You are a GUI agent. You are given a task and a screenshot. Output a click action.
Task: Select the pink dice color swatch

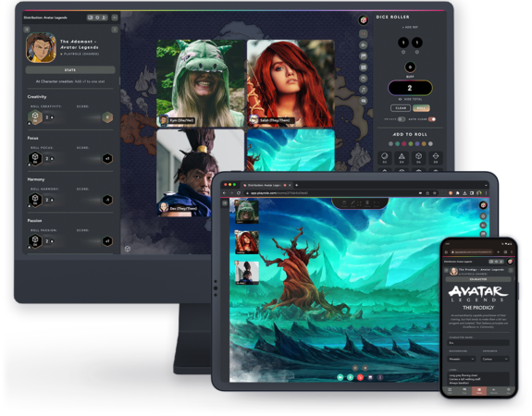click(403, 144)
